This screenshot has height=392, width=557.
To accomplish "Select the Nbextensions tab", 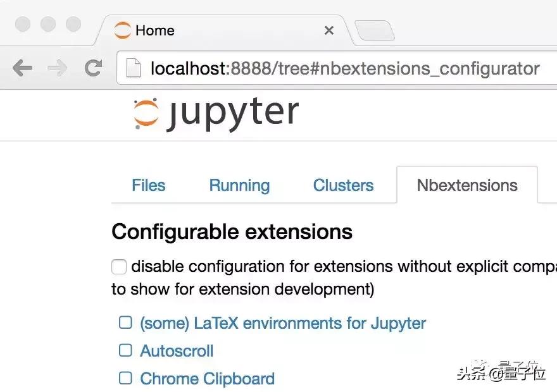I will (466, 185).
